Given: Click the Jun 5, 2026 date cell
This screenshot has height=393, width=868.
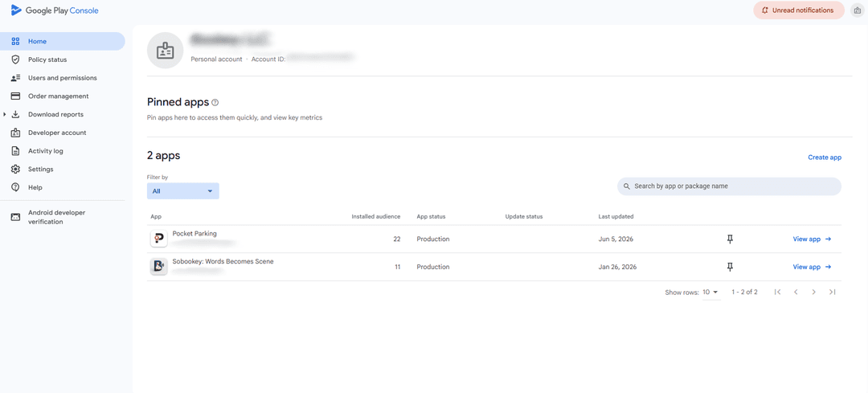Looking at the screenshot, I should [x=616, y=239].
